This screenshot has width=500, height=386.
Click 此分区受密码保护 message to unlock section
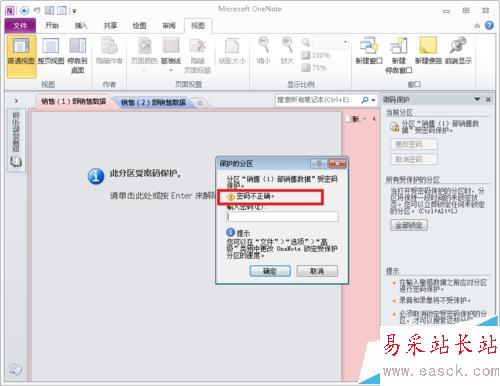[146, 173]
